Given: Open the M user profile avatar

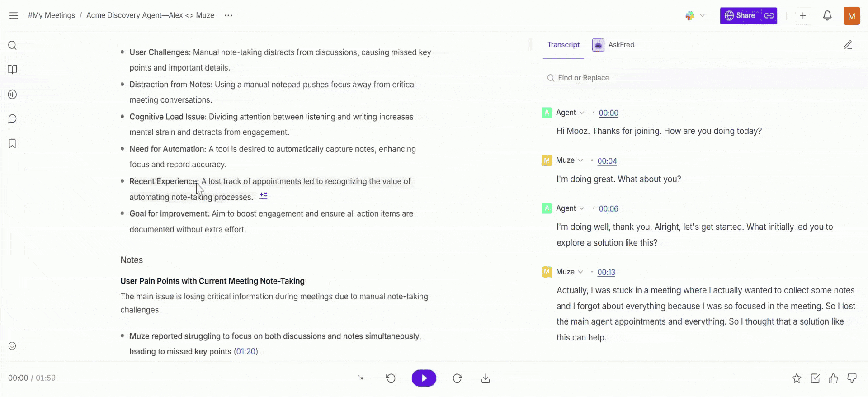Looking at the screenshot, I should [x=852, y=16].
